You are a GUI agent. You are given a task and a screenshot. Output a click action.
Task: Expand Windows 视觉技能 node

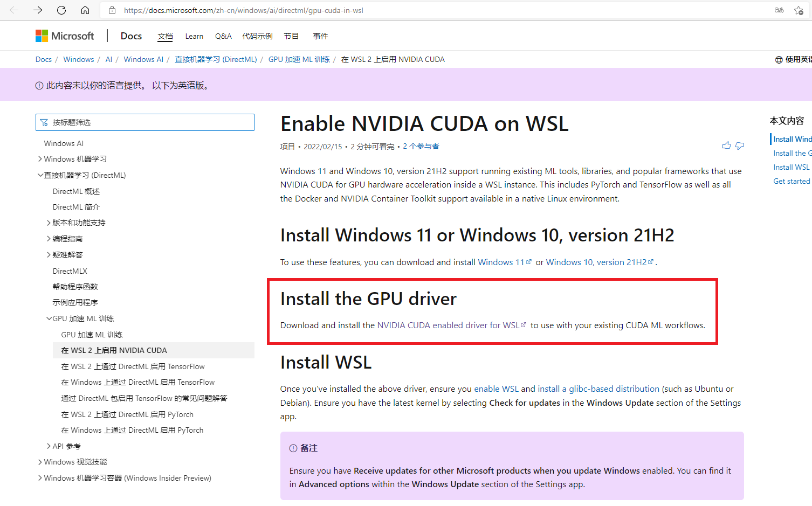click(40, 462)
